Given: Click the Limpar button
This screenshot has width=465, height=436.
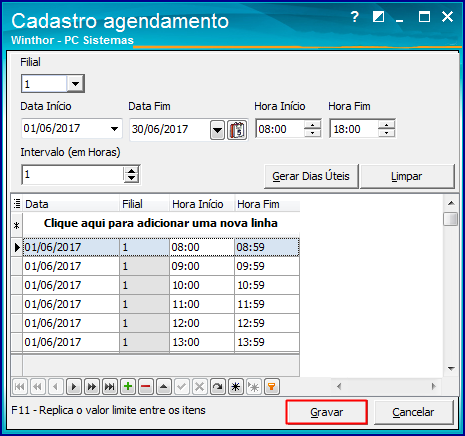Looking at the screenshot, I should pos(407,176).
